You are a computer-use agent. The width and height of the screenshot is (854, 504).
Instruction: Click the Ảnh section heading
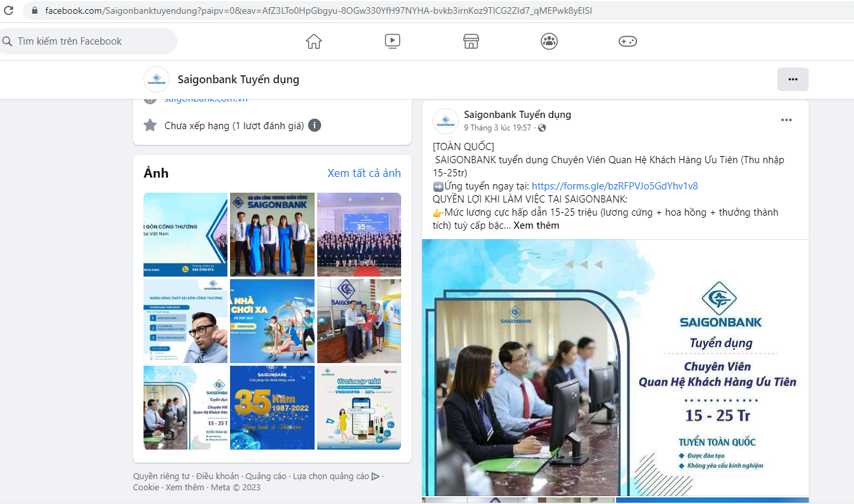pyautogui.click(x=156, y=173)
